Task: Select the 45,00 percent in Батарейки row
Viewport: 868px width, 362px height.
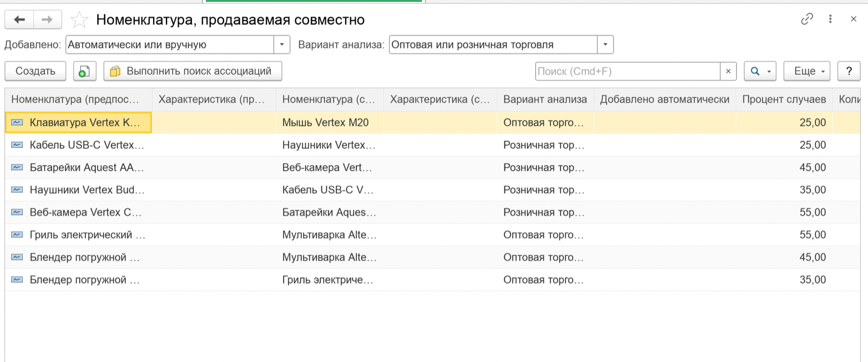Action: tap(784, 167)
